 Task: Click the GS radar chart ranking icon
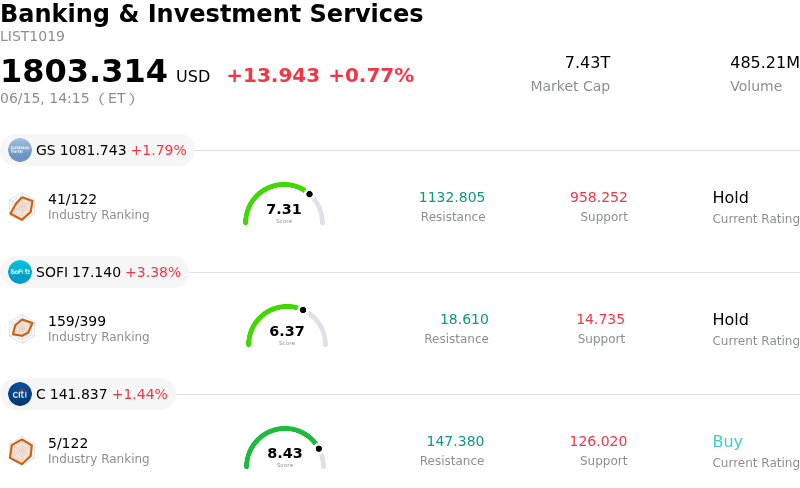coord(22,207)
